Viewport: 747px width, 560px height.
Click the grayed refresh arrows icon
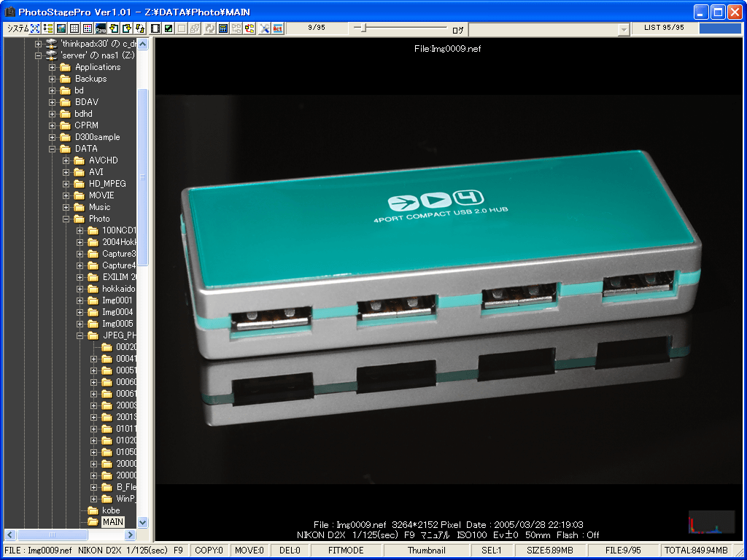click(209, 28)
